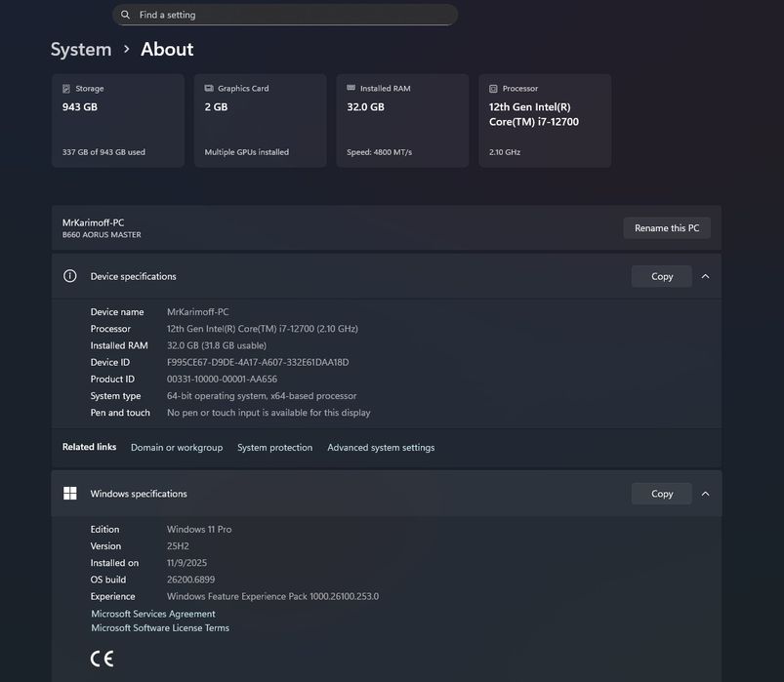Image resolution: width=784 pixels, height=682 pixels.
Task: Open System protection link
Action: [275, 448]
